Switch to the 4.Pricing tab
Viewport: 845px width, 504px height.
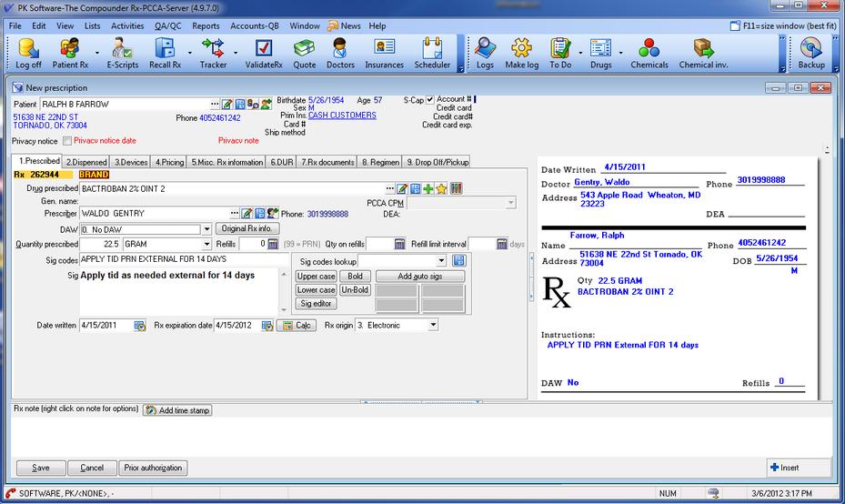point(169,162)
